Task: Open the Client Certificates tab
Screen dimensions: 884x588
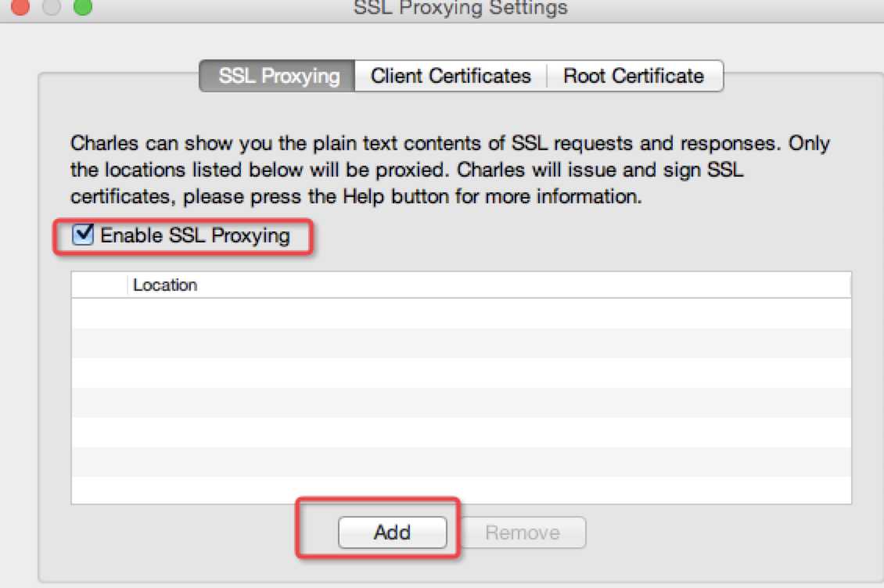Action: click(x=451, y=76)
